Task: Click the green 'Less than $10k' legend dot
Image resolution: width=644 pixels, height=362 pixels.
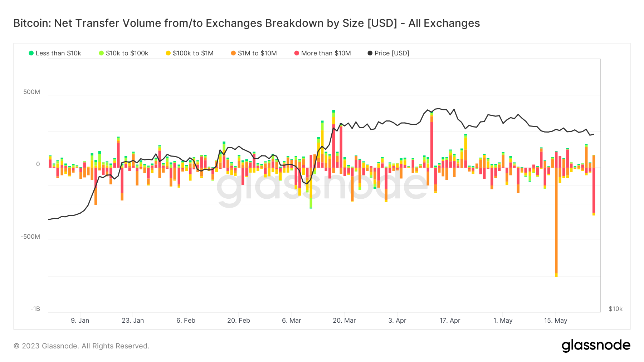Action: click(x=31, y=53)
